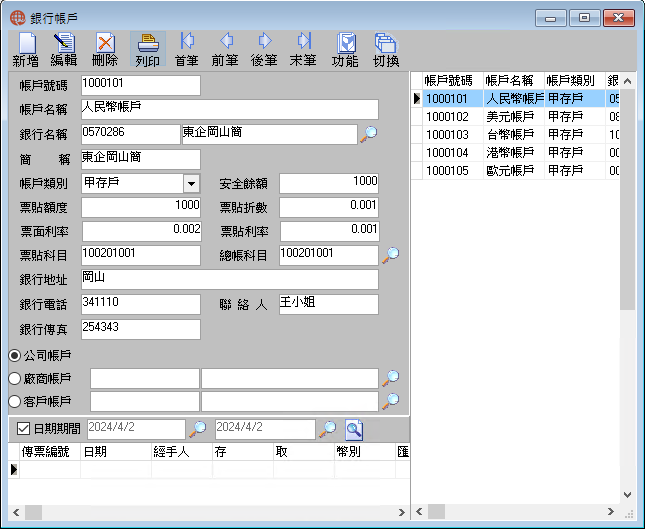Jump to first record with 首筆
Screen dimensions: 645x529
187,49
